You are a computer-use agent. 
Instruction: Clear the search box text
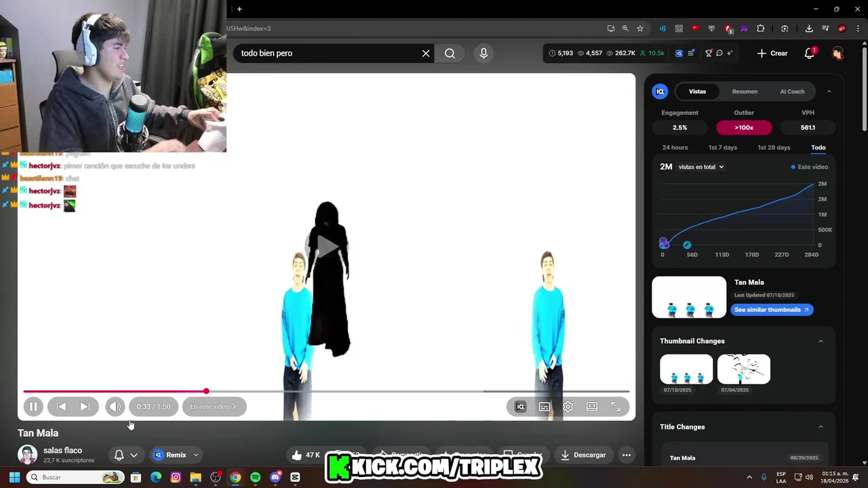coord(426,53)
